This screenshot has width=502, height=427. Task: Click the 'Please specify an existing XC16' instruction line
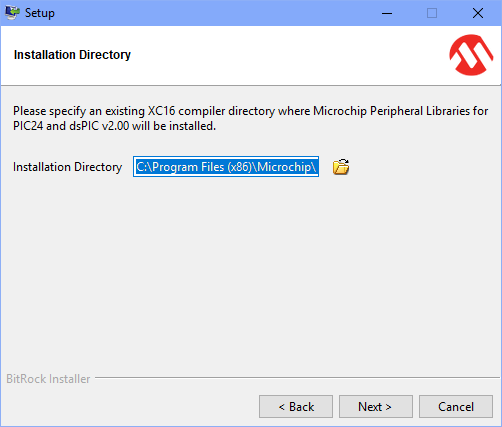coord(251,111)
